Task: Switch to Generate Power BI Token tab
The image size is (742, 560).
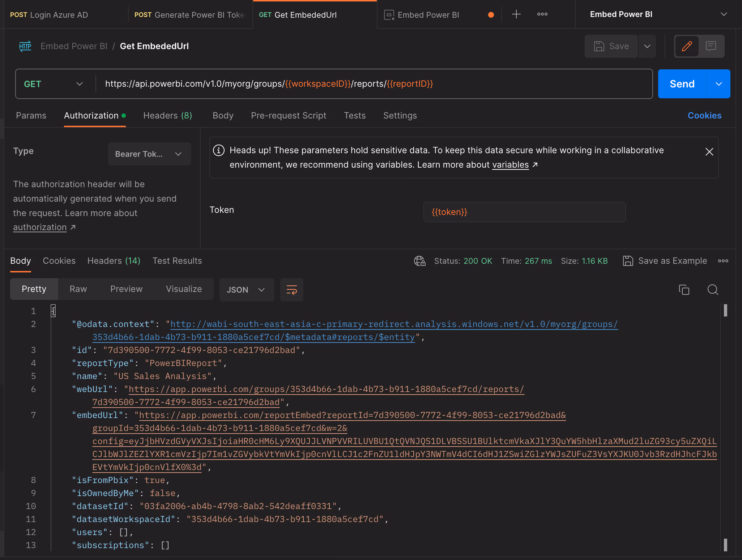Action: point(189,15)
